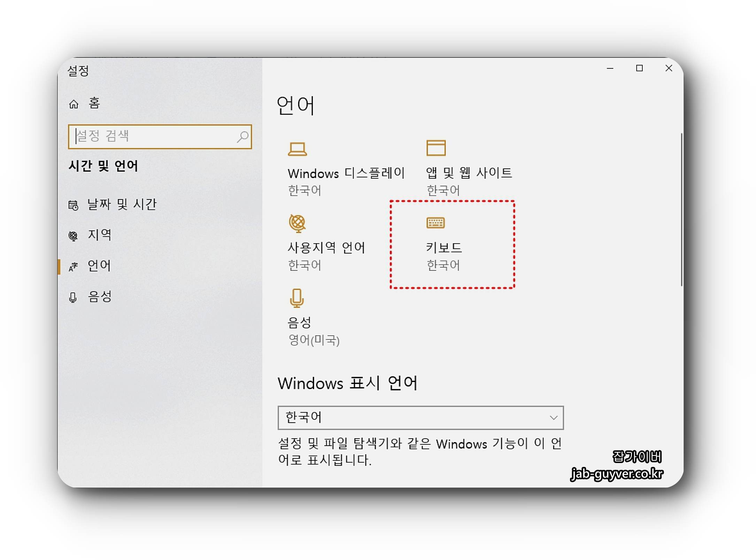Click the search magnifier icon
Screen dimensions: 756x560
pos(242,137)
